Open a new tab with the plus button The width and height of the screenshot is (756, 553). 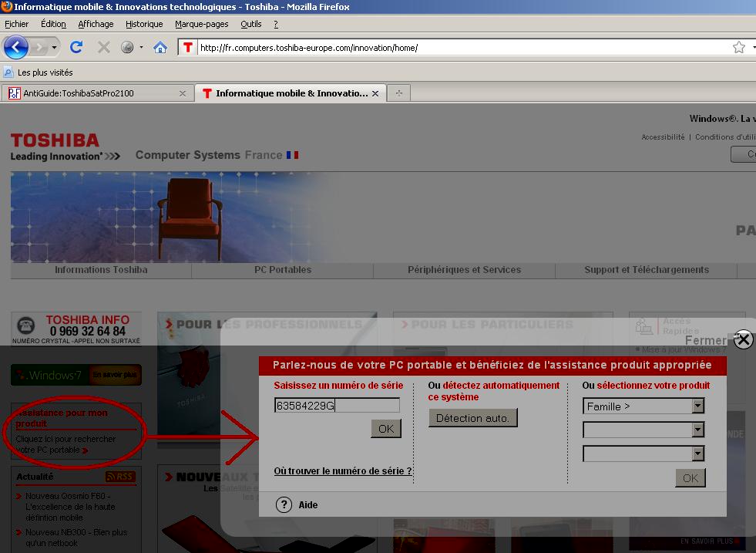point(398,93)
